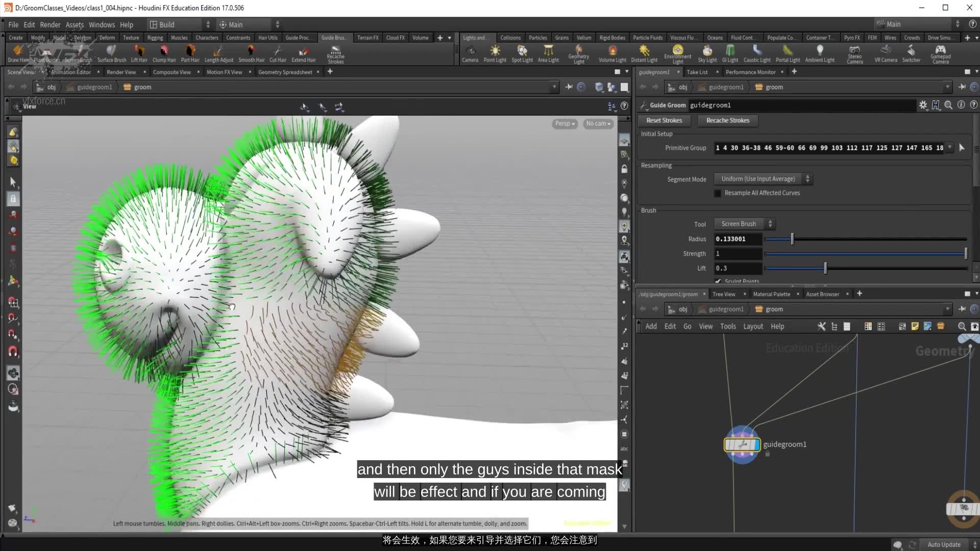Enable Resample All Affected Curves checkbox
Image resolution: width=980 pixels, height=551 pixels.
click(x=718, y=193)
